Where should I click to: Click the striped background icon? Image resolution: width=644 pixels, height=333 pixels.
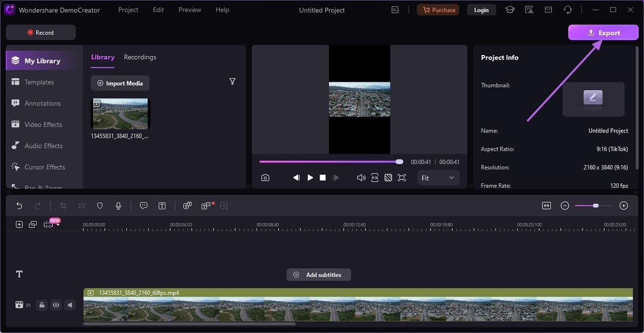point(388,177)
